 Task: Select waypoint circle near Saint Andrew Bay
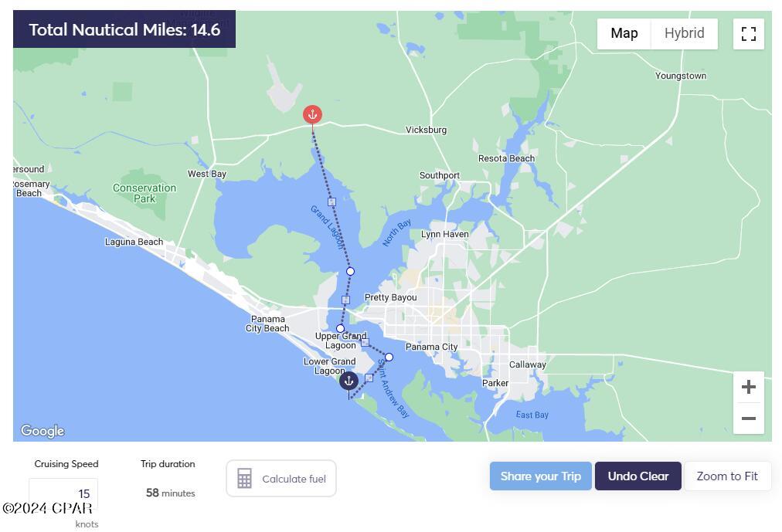(389, 357)
